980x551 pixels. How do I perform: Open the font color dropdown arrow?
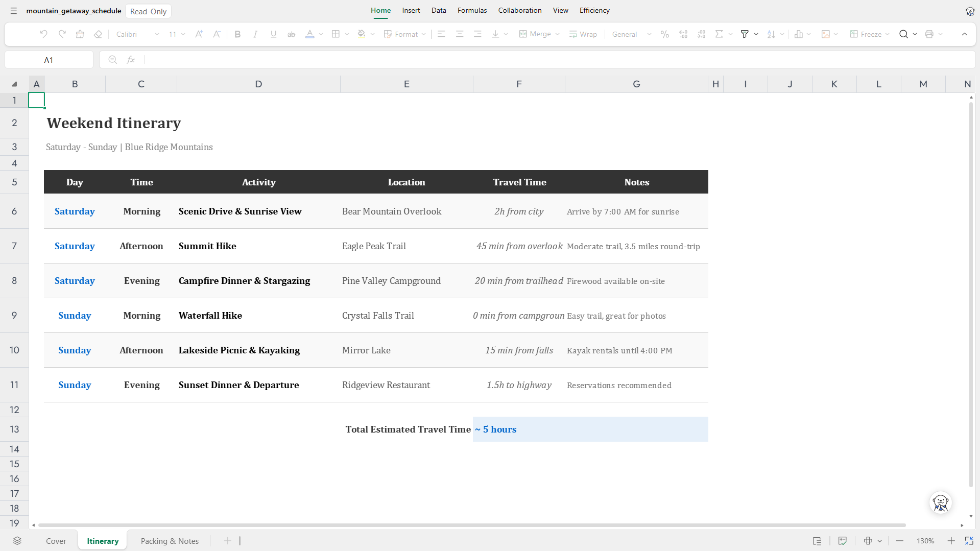coord(321,34)
